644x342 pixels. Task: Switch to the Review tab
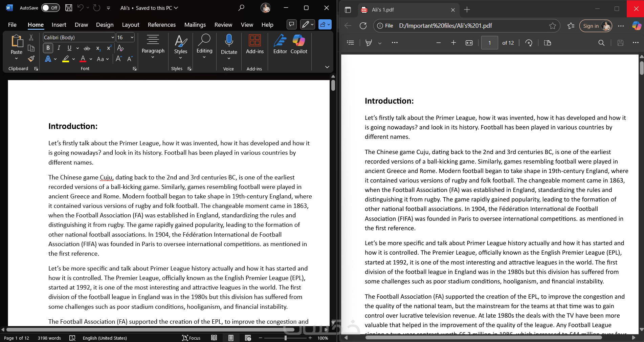[223, 25]
